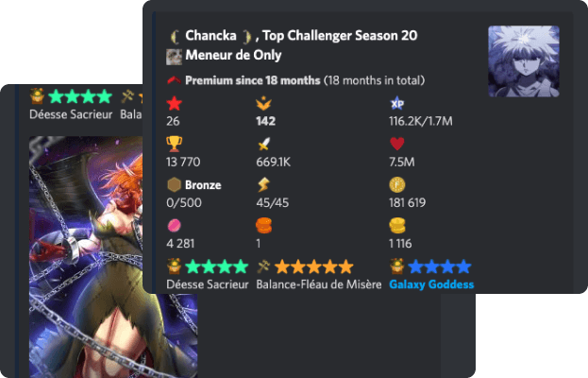Click the gold clock coin icon above 181 619
Screen dimensions: 588x378
pyautogui.click(x=397, y=184)
